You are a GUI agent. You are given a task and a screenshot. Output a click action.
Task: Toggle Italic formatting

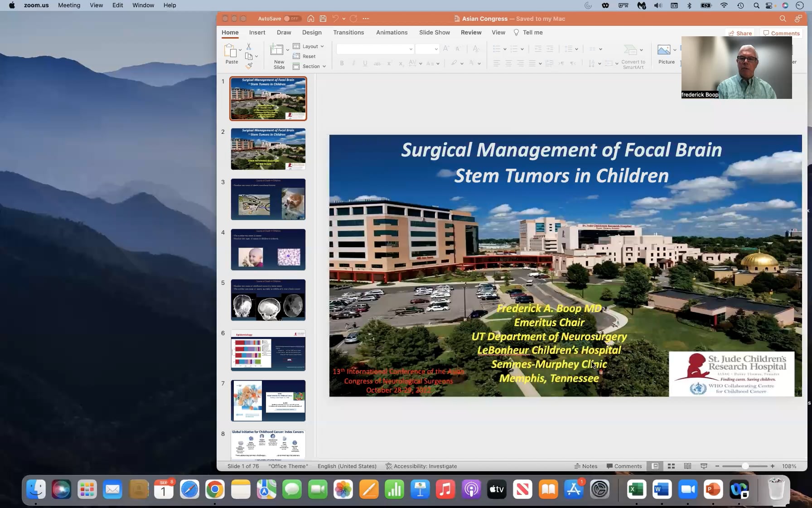coord(353,63)
